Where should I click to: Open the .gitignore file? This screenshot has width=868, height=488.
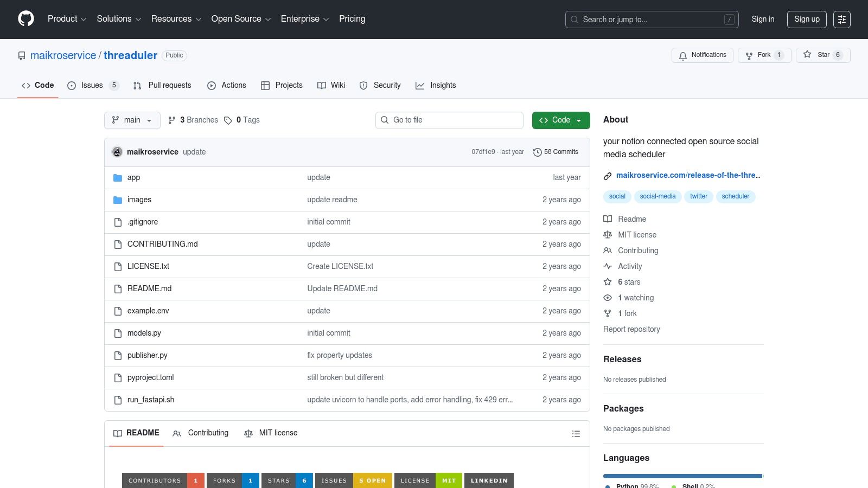coord(143,222)
